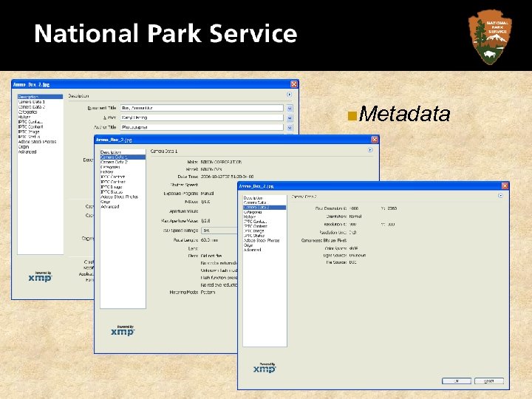The image size is (532, 399).
Task: Select Categories in the front window's list
Action: pos(253,212)
